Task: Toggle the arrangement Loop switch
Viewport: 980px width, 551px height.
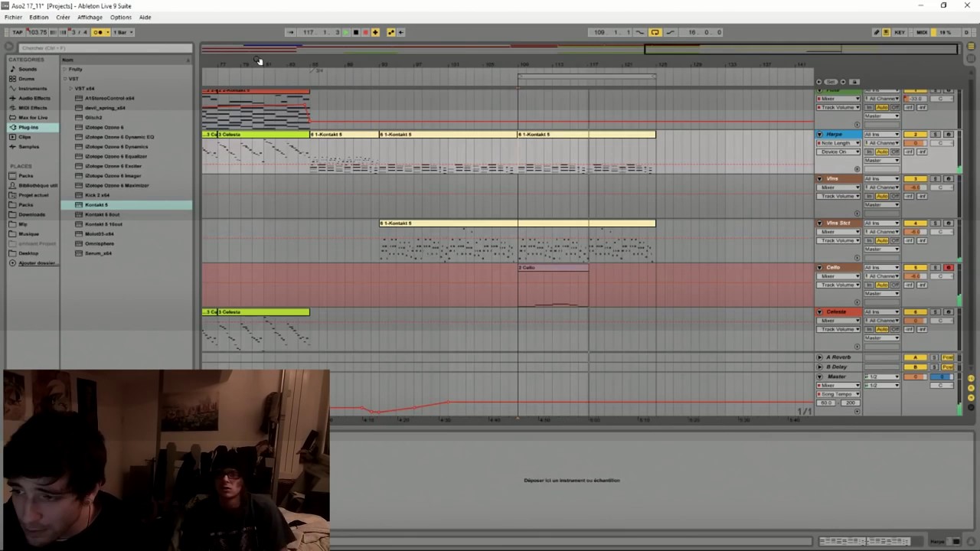Action: (655, 32)
